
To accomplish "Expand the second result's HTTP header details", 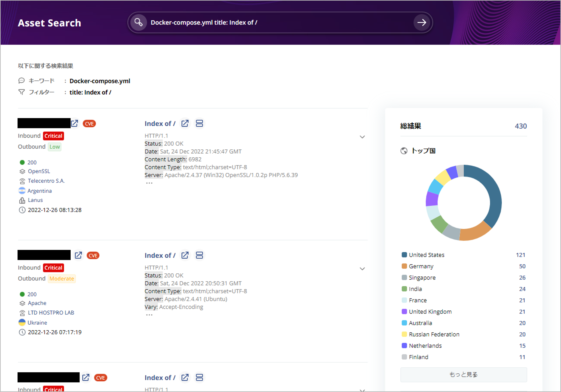I will pos(362,269).
